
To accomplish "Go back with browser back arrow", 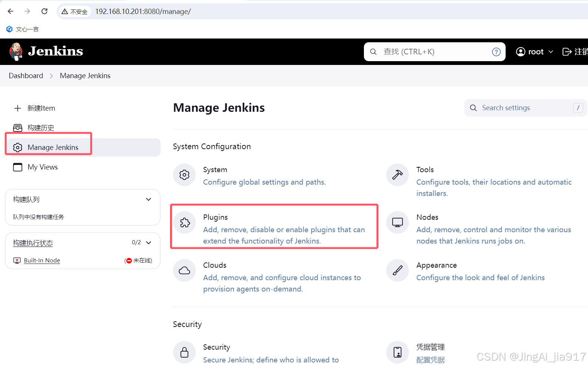I will point(11,11).
